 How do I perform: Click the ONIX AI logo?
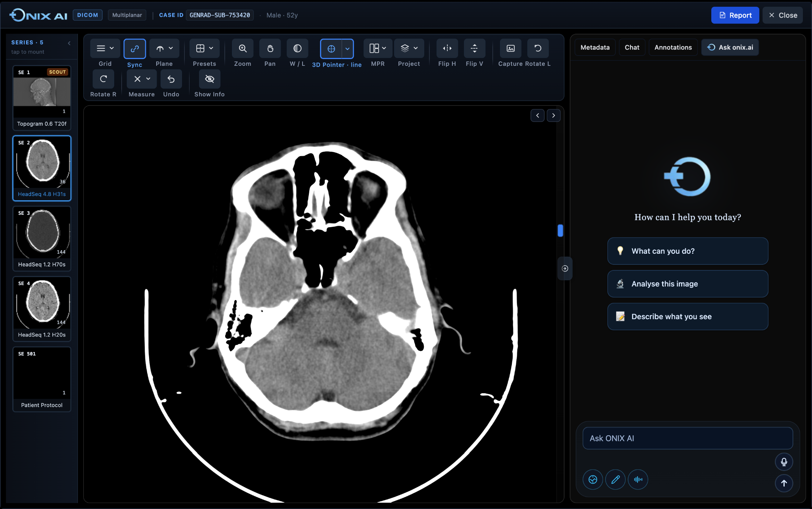click(x=38, y=15)
